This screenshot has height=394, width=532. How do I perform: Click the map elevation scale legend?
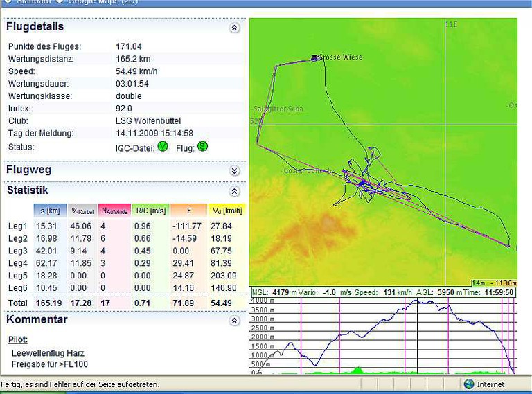tap(494, 283)
